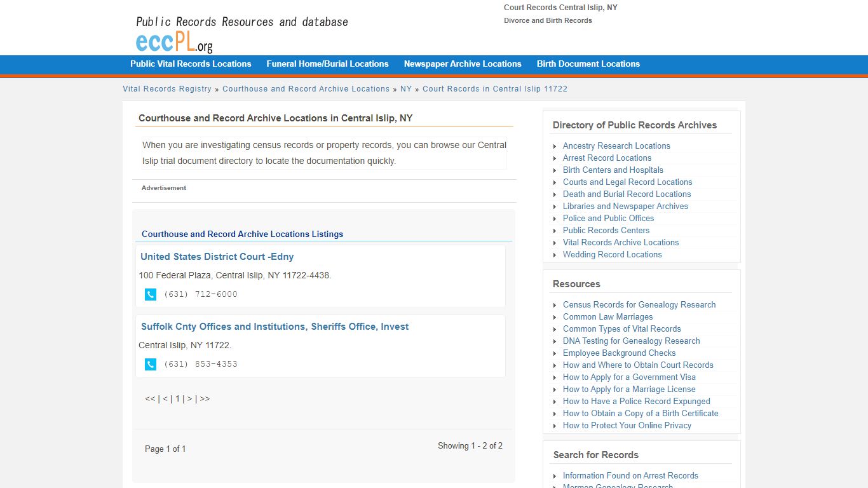Open Courts and Legal Record Locations
This screenshot has width=868, height=488.
pyautogui.click(x=628, y=182)
